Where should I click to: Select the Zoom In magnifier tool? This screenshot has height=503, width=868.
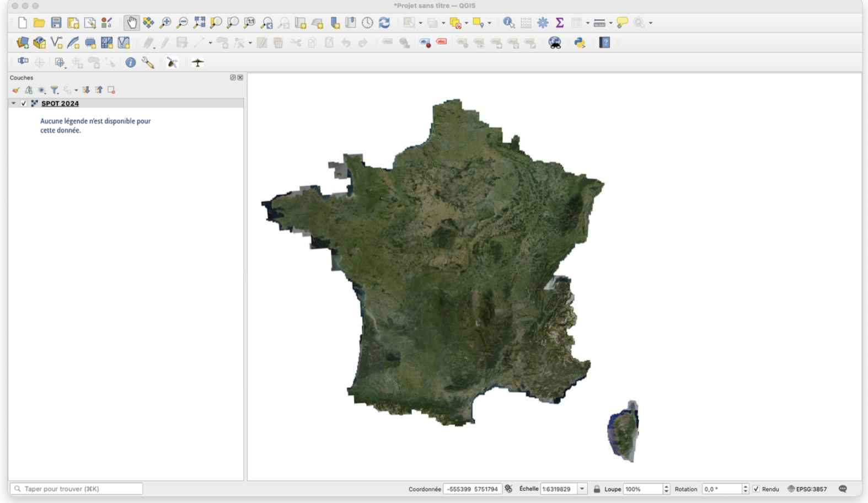pos(165,23)
